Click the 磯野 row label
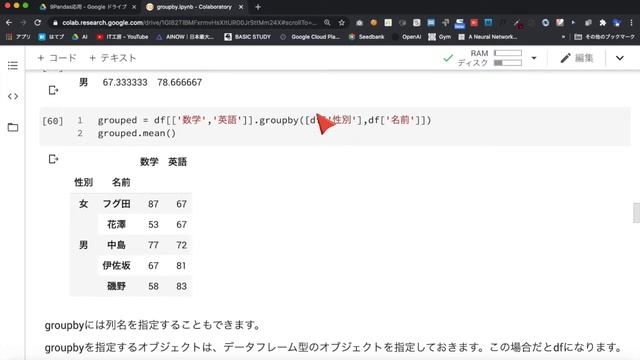 [116, 286]
